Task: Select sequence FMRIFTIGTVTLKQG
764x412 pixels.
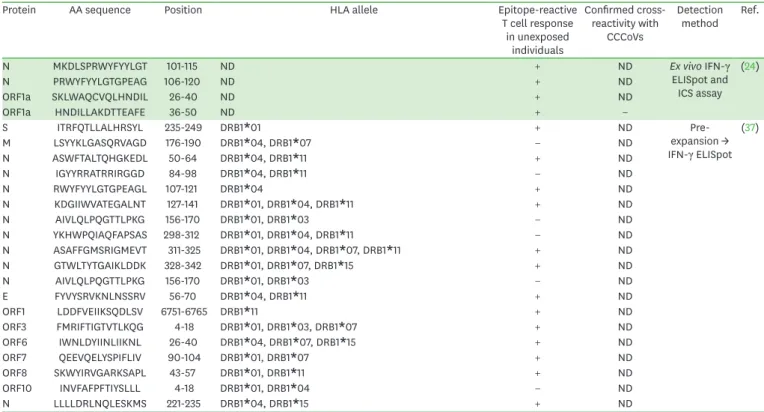Action: click(x=100, y=327)
